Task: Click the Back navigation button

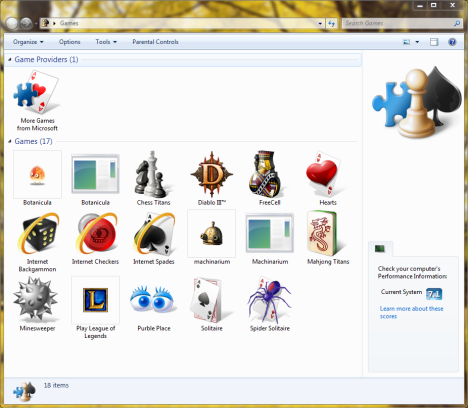Action: point(12,23)
